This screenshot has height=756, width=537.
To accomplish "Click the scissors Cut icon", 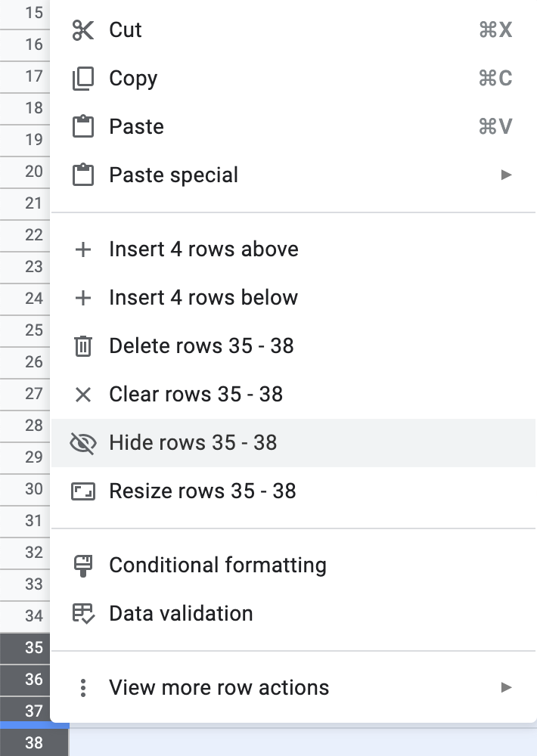I will click(83, 30).
